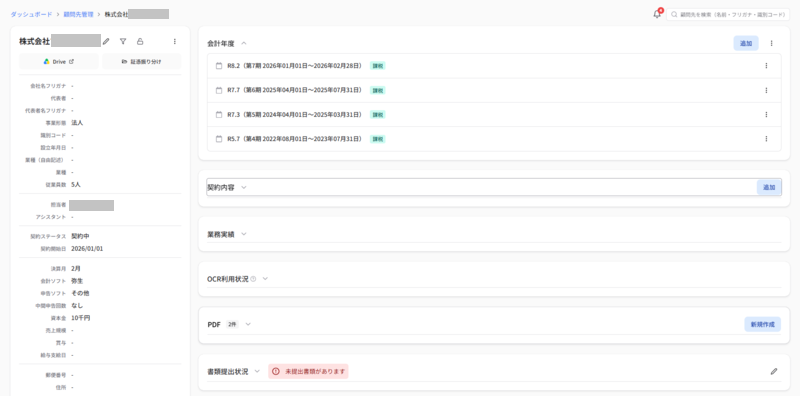This screenshot has width=800, height=396.
Task: Open R8.2 row three-dot menu
Action: 766,66
